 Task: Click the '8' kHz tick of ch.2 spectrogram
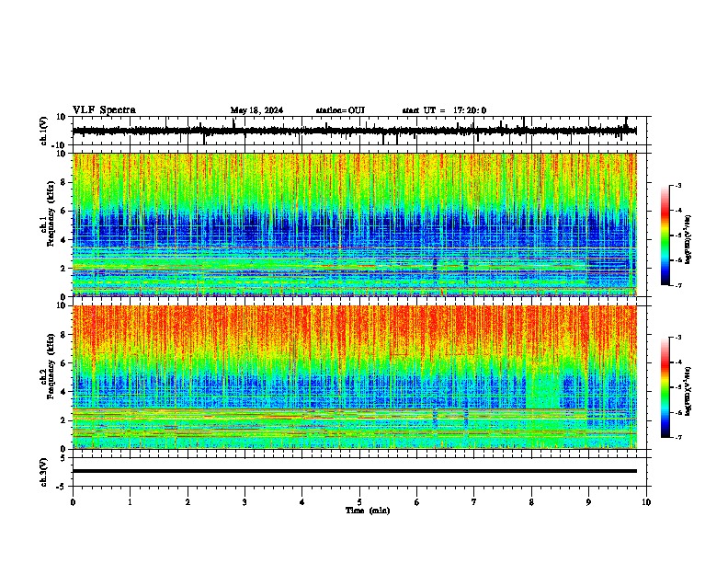64,335
